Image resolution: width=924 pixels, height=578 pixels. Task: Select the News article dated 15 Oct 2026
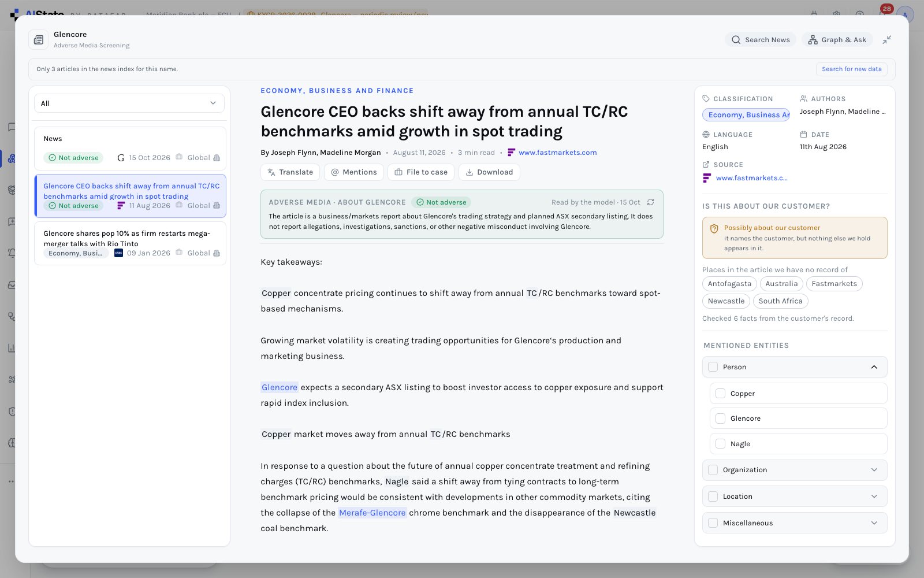(130, 148)
